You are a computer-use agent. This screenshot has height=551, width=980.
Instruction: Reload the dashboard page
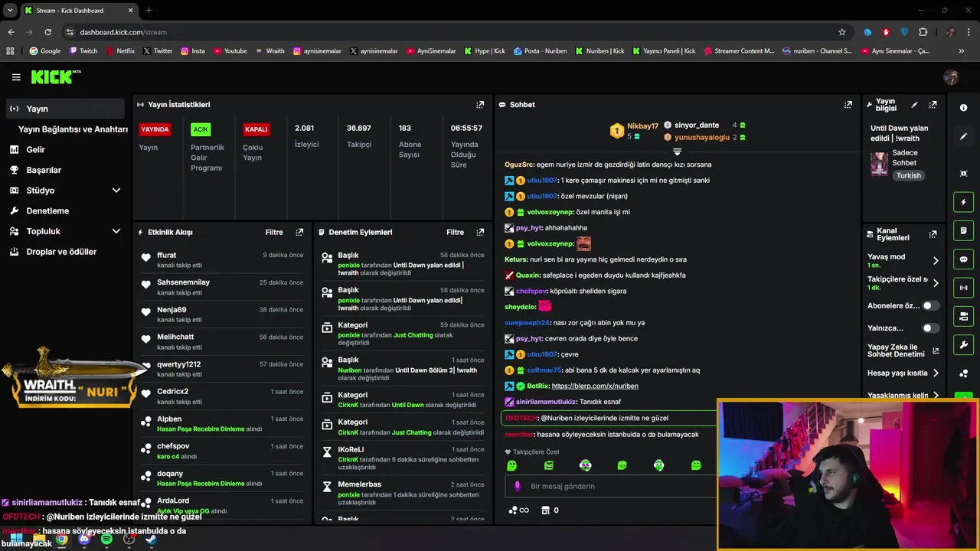[x=47, y=32]
